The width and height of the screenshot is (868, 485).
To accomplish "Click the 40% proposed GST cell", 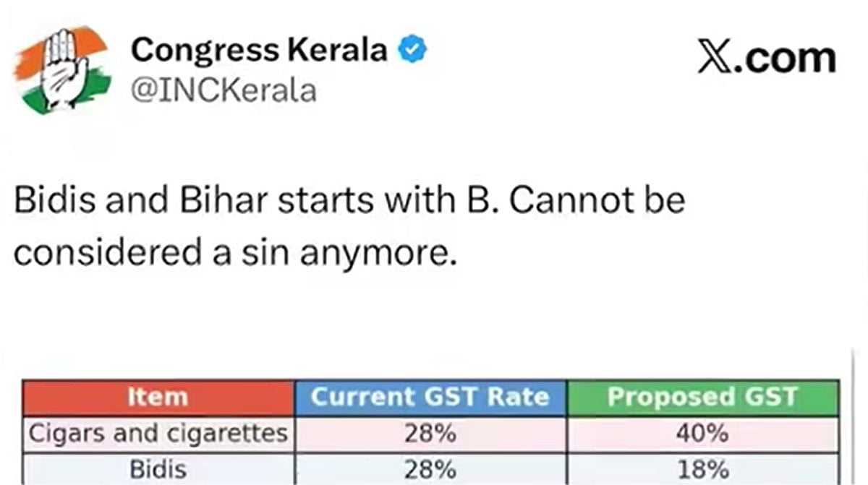I will [702, 434].
